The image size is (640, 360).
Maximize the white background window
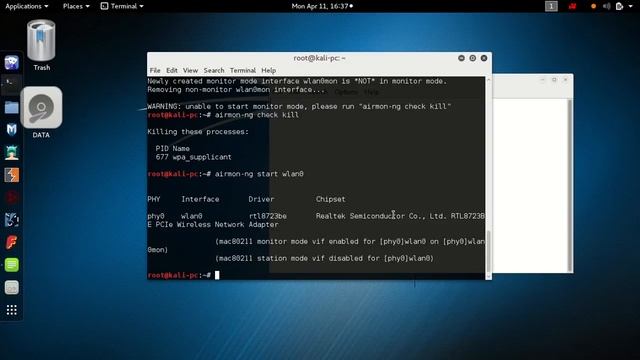tap(554, 80)
